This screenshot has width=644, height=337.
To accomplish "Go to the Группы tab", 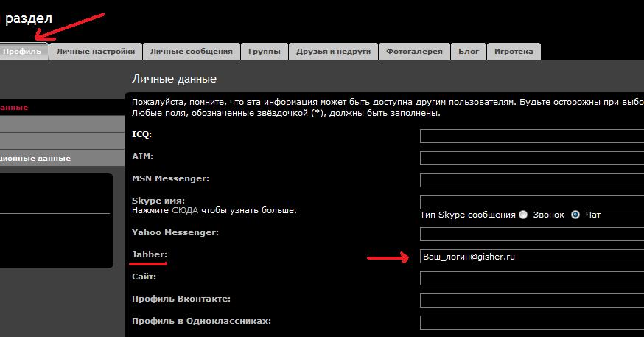I will tap(264, 52).
